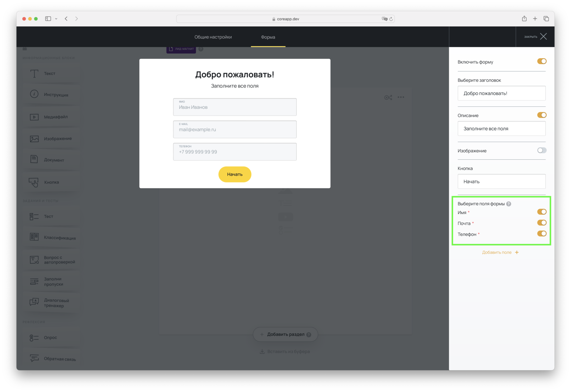
Task: Toggle the Почта field switch
Action: [x=542, y=223]
